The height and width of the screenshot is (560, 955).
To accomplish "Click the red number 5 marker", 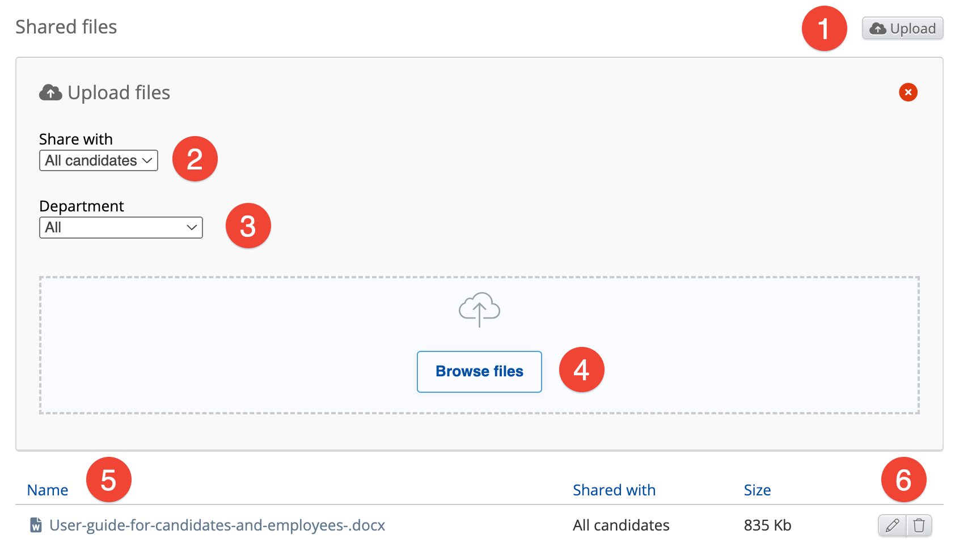I will 108,480.
